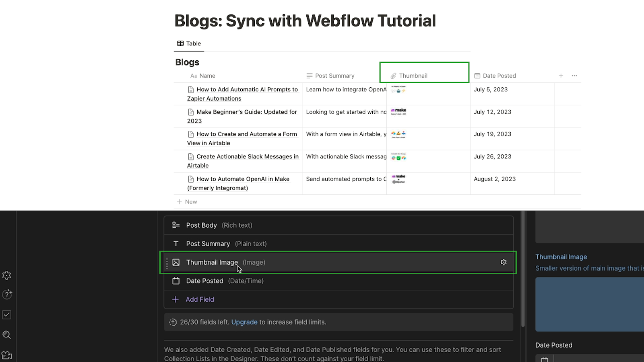This screenshot has height=362, width=644.
Task: Open page 'Make Beginner's Guide: Updated for 2023'
Action: (242, 116)
